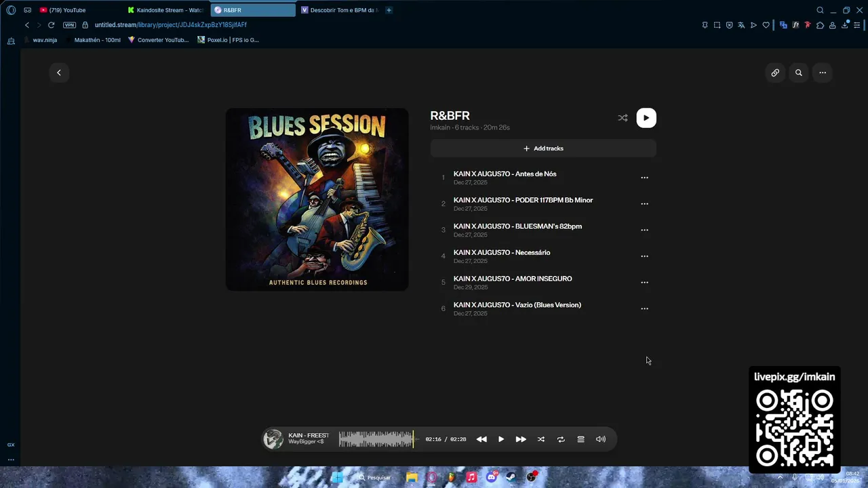Image resolution: width=868 pixels, height=488 pixels.
Task: Open track 'Vazio (Blues Version)'
Action: pos(542,308)
